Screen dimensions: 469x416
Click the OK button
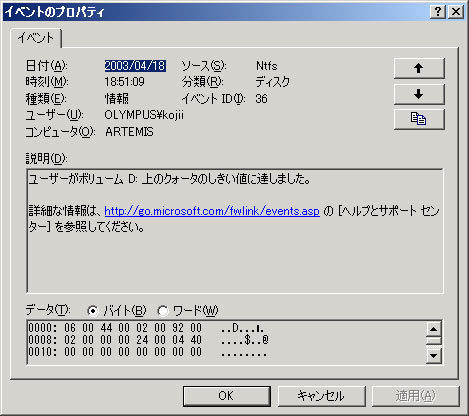[226, 396]
